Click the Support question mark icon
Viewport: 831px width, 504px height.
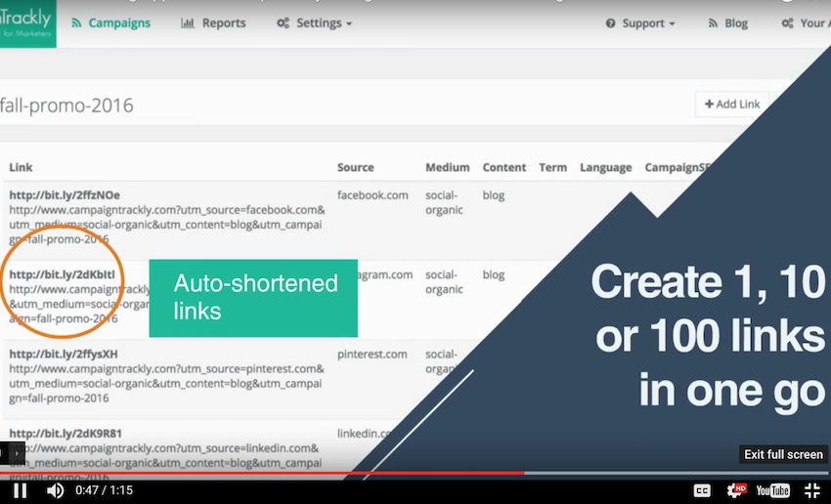click(x=610, y=23)
